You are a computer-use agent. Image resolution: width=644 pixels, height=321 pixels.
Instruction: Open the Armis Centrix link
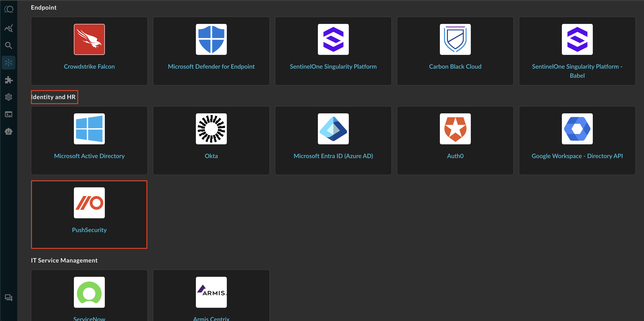pyautogui.click(x=211, y=318)
